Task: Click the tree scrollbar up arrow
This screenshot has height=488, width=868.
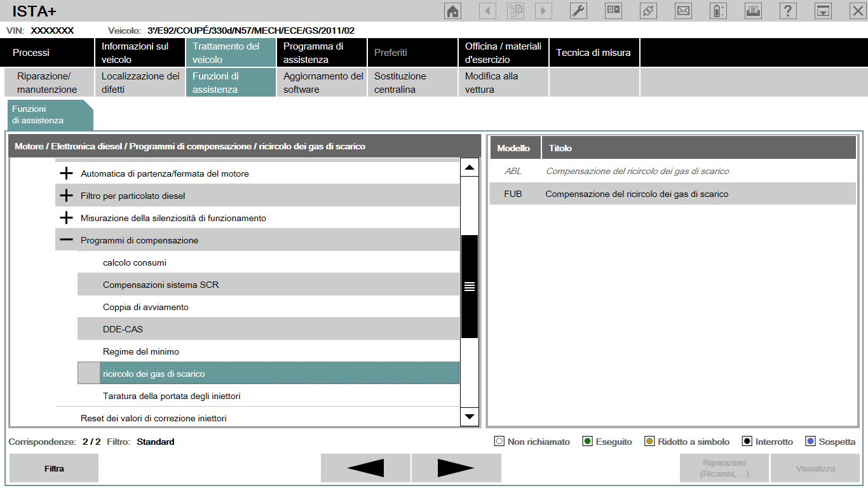Action: [x=470, y=168]
